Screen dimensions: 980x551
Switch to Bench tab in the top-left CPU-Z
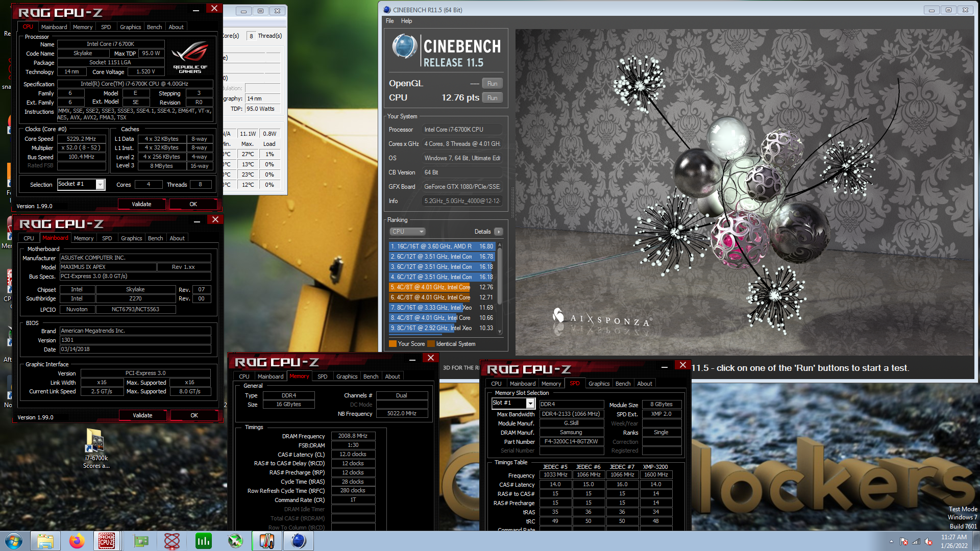154,27
